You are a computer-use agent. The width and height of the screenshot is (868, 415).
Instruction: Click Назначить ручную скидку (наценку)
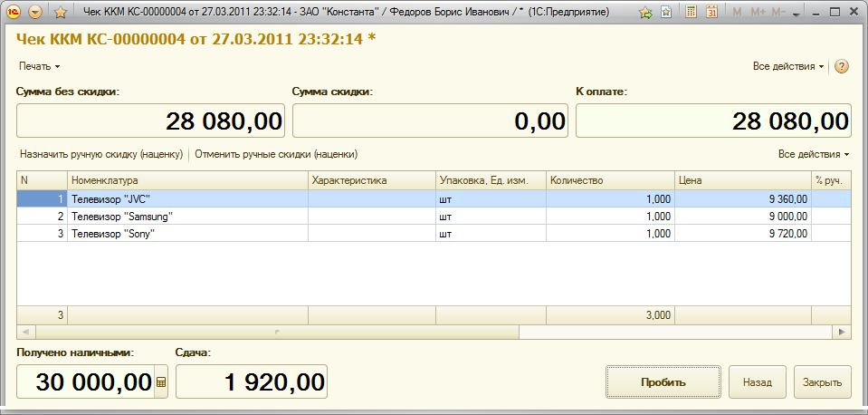pyautogui.click(x=101, y=155)
